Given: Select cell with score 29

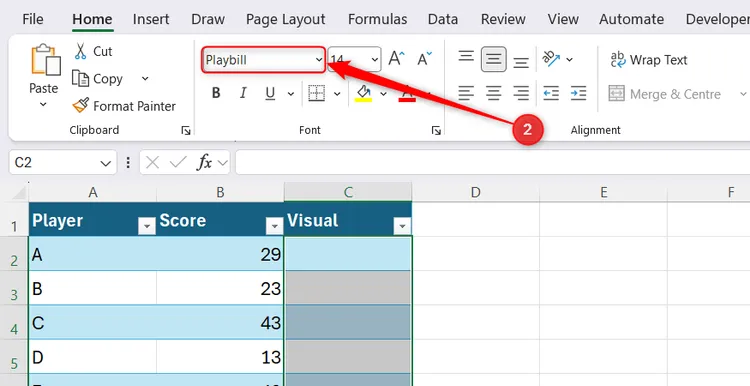Looking at the screenshot, I should tap(220, 254).
